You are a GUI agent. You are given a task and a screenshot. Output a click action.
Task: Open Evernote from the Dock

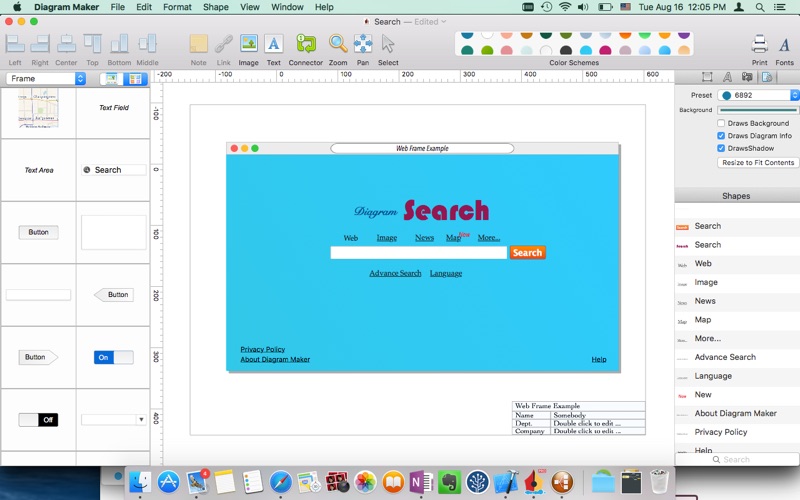[x=449, y=482]
